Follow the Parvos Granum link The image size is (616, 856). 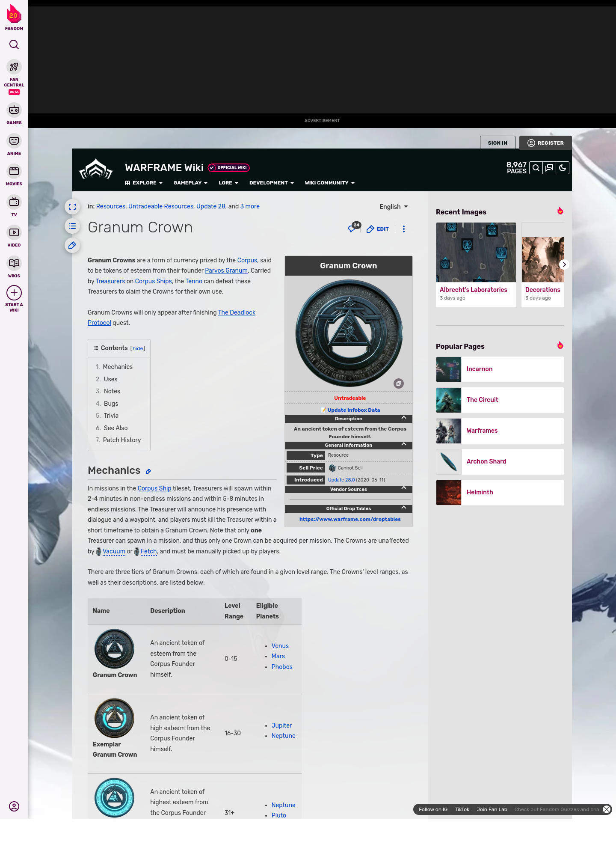[x=226, y=270]
